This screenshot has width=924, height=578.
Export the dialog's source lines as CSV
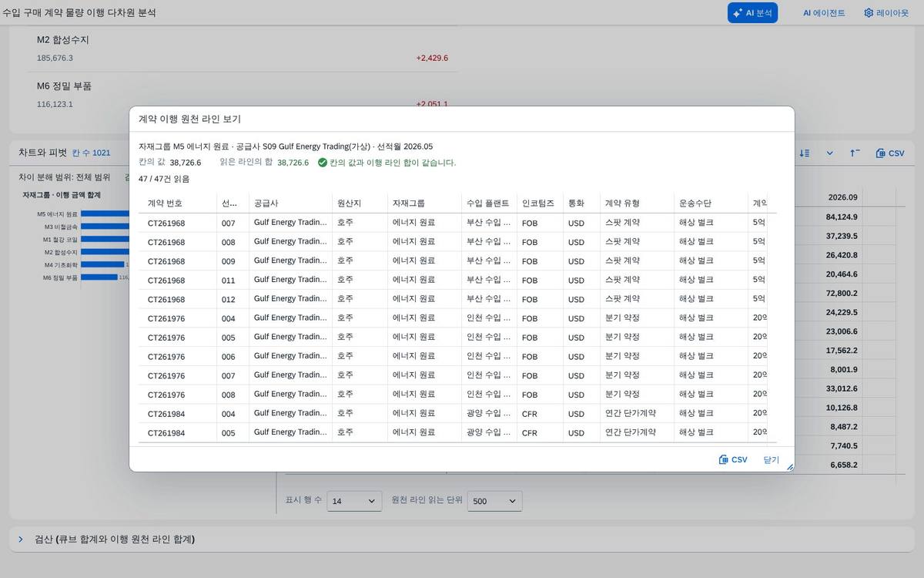tap(733, 459)
